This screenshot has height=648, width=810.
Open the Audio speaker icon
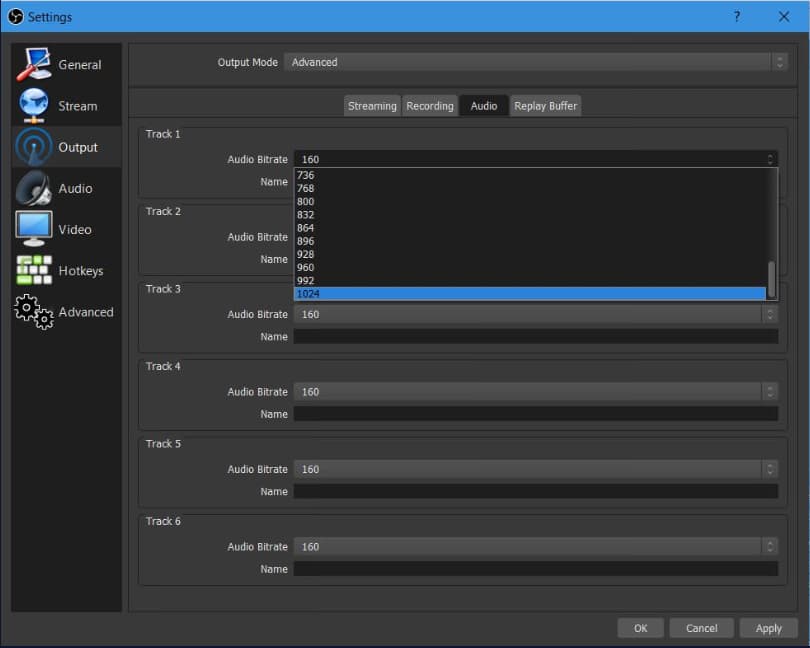click(34, 188)
